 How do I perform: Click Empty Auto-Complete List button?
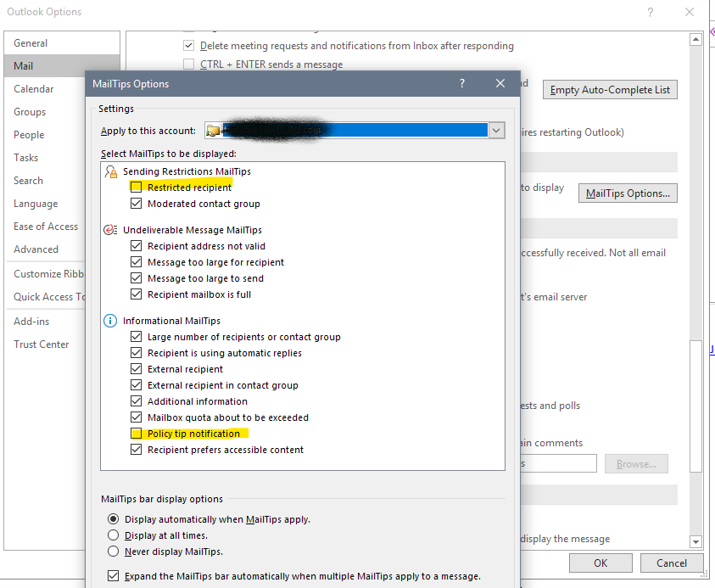point(610,90)
